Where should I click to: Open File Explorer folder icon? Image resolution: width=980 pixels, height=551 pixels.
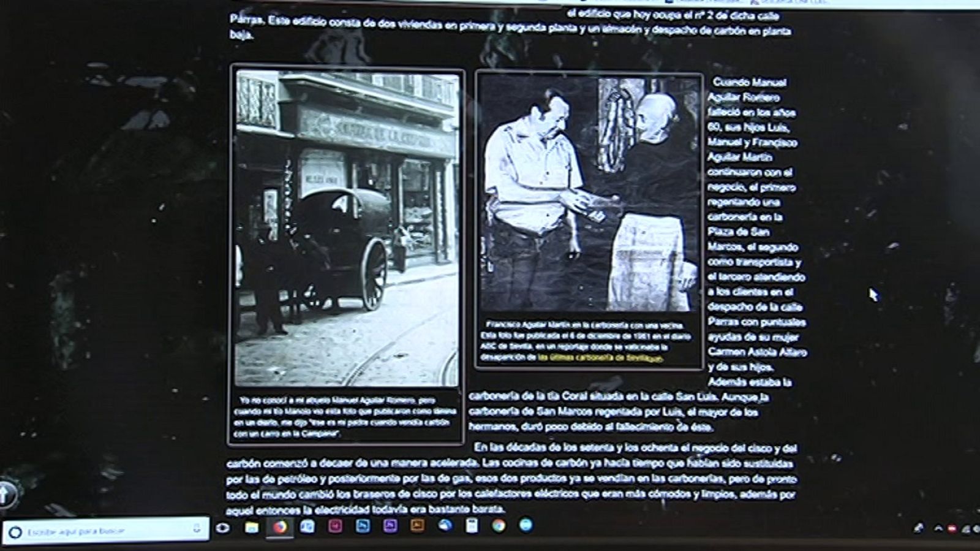(x=252, y=527)
